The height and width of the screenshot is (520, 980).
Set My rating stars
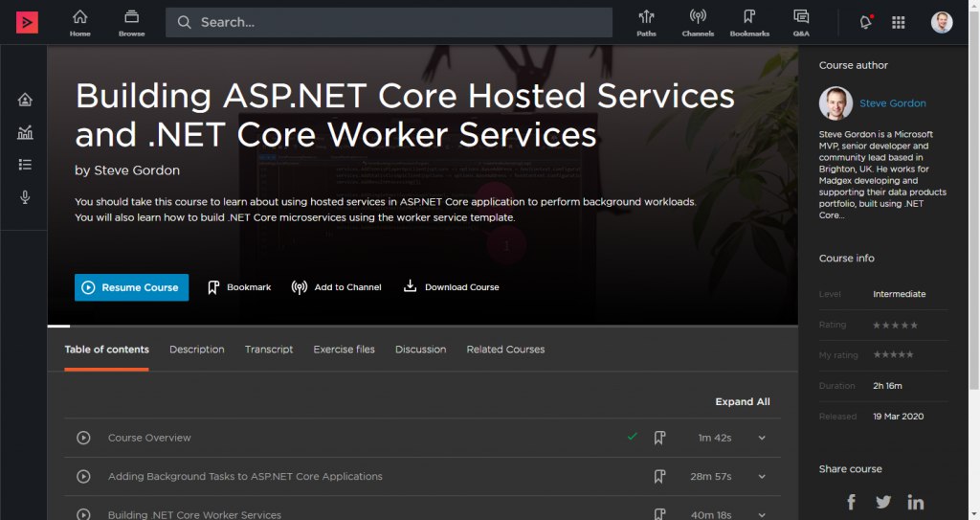893,354
